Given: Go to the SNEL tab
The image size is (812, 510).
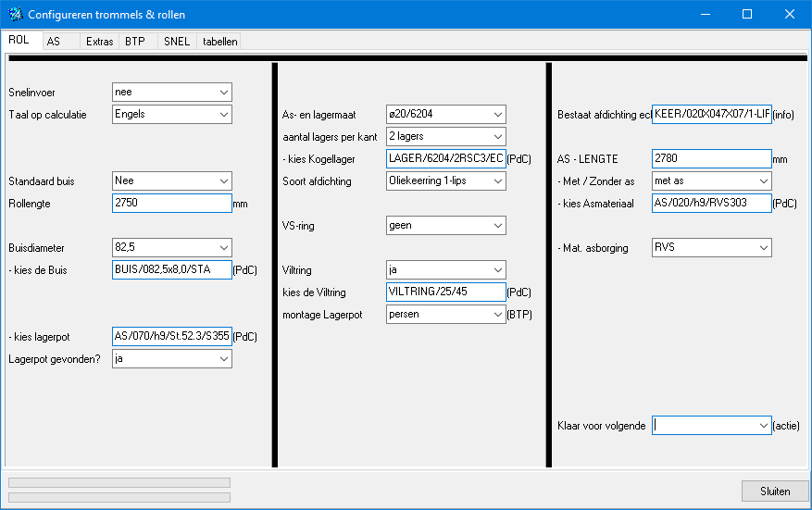Looking at the screenshot, I should (x=176, y=42).
